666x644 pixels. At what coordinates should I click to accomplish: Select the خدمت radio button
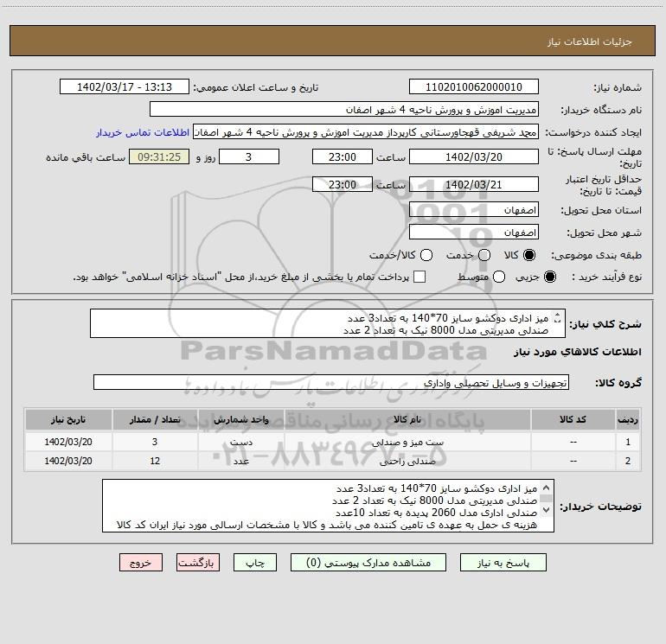pos(484,255)
